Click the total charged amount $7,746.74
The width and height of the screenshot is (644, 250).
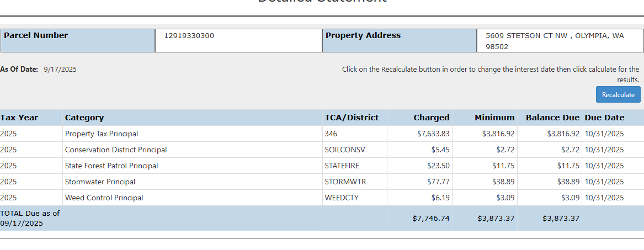pyautogui.click(x=430, y=218)
